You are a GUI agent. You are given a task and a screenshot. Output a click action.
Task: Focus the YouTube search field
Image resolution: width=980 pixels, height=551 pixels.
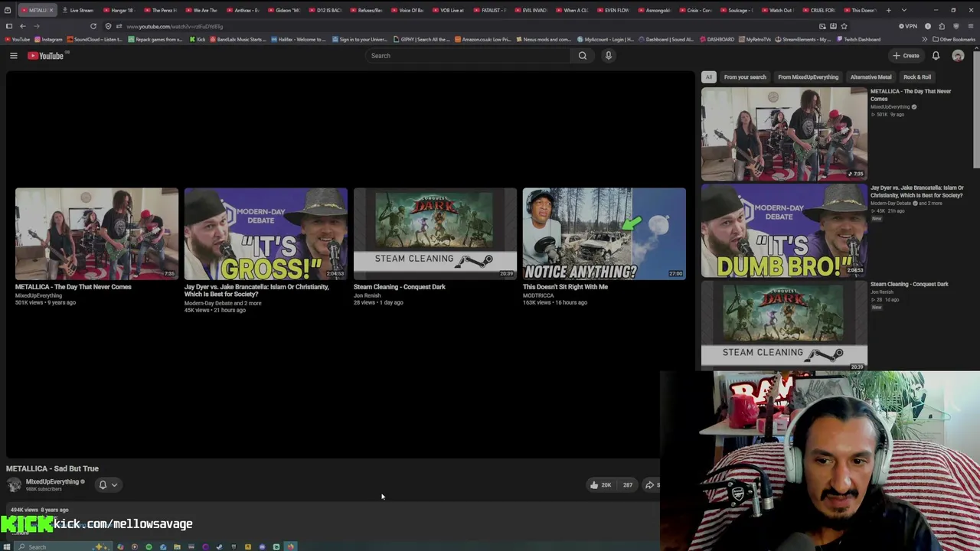point(468,56)
